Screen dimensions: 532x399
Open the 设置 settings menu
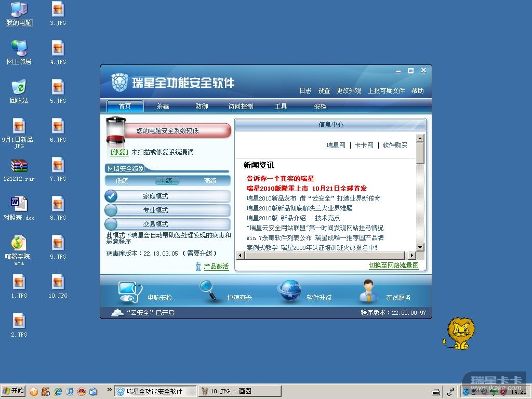pyautogui.click(x=324, y=90)
